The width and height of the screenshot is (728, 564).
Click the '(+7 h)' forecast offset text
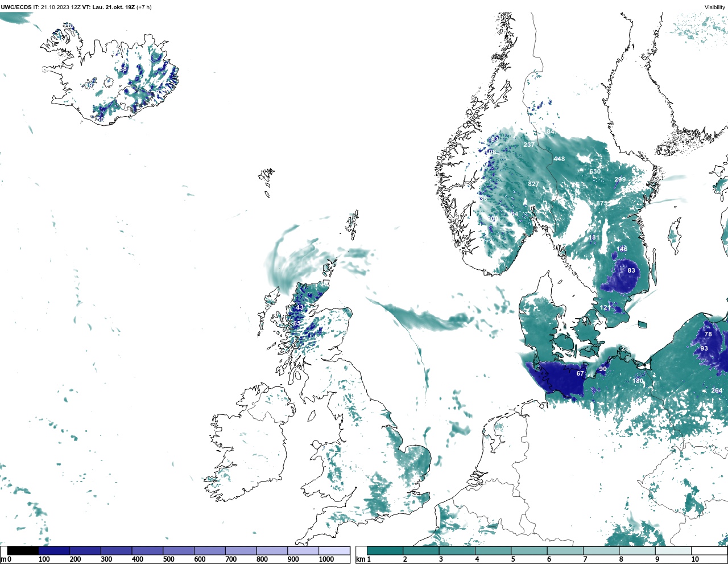(x=144, y=7)
